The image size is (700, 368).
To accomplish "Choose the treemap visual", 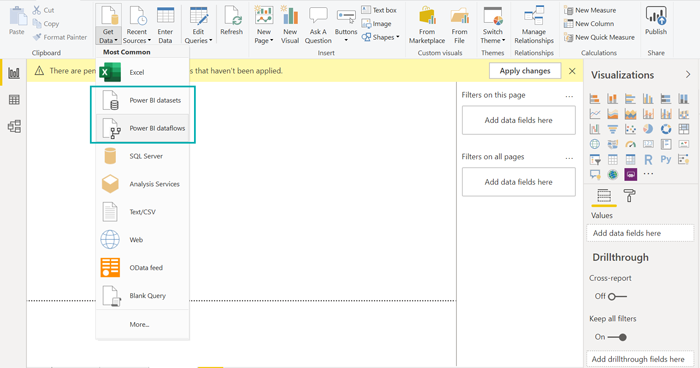I will (684, 129).
